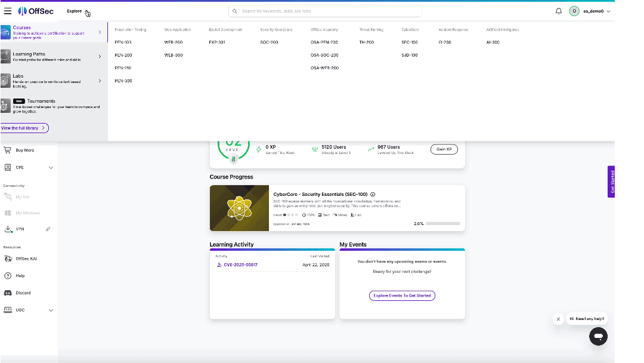
Task: Click the OffSec KAI icon
Action: pos(8,259)
